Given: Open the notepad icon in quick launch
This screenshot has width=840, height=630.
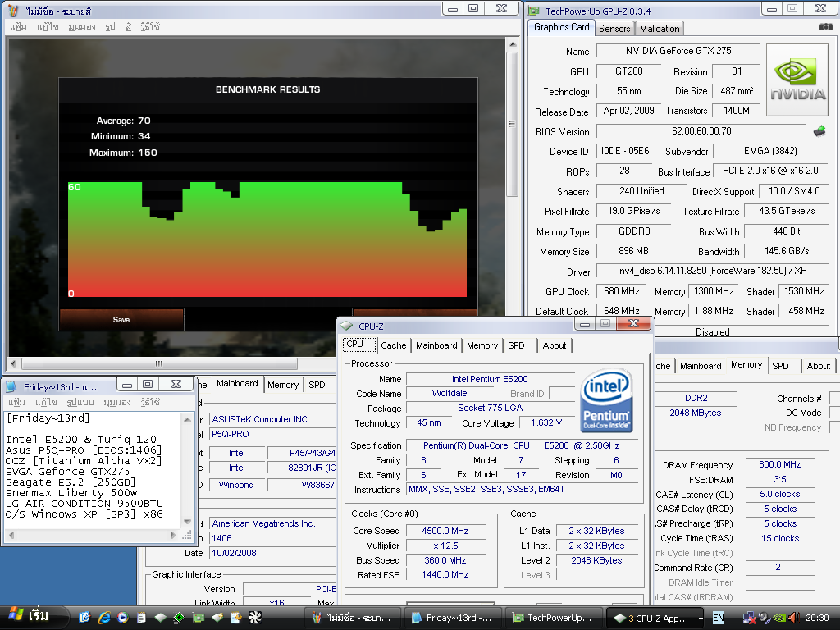Looking at the screenshot, I should point(141,618).
